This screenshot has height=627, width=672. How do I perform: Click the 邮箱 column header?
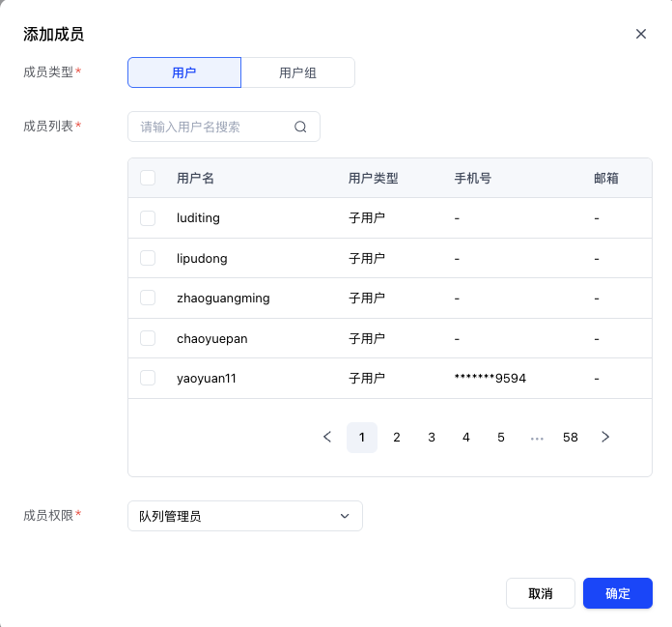(606, 178)
